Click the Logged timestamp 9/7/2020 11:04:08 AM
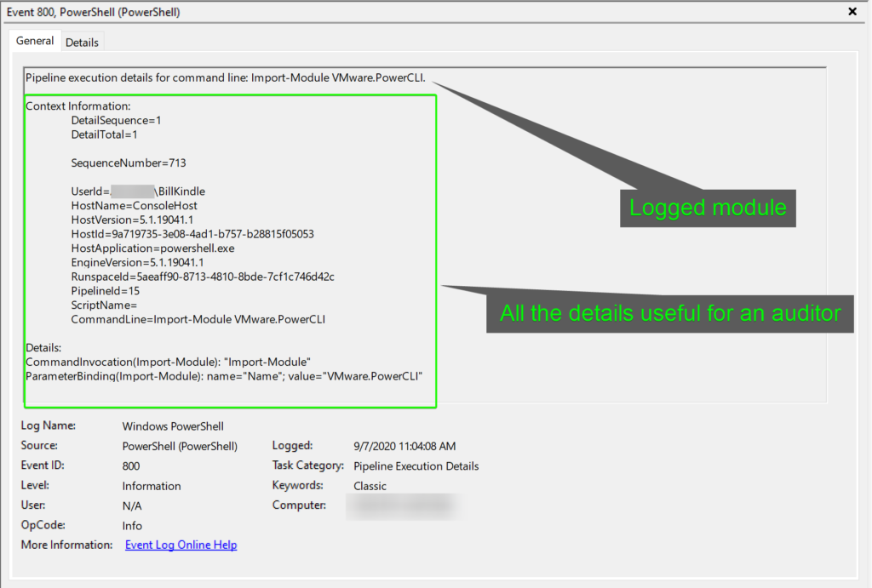This screenshot has height=588, width=872. [404, 446]
